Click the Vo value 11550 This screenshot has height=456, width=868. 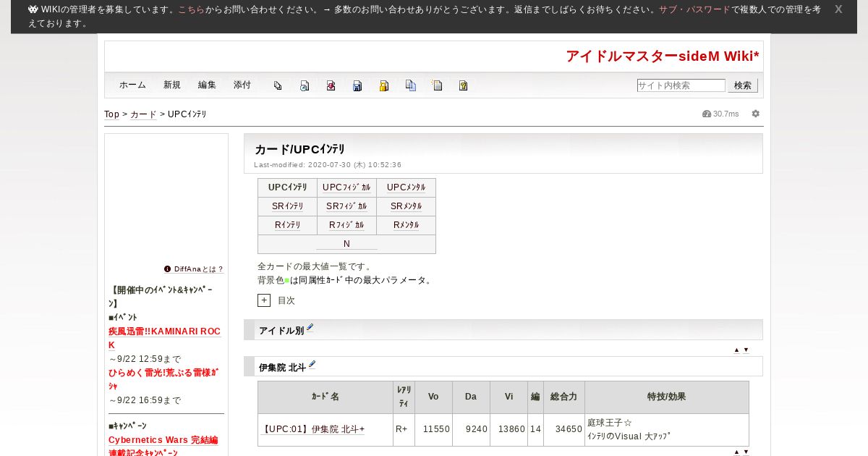tap(436, 429)
